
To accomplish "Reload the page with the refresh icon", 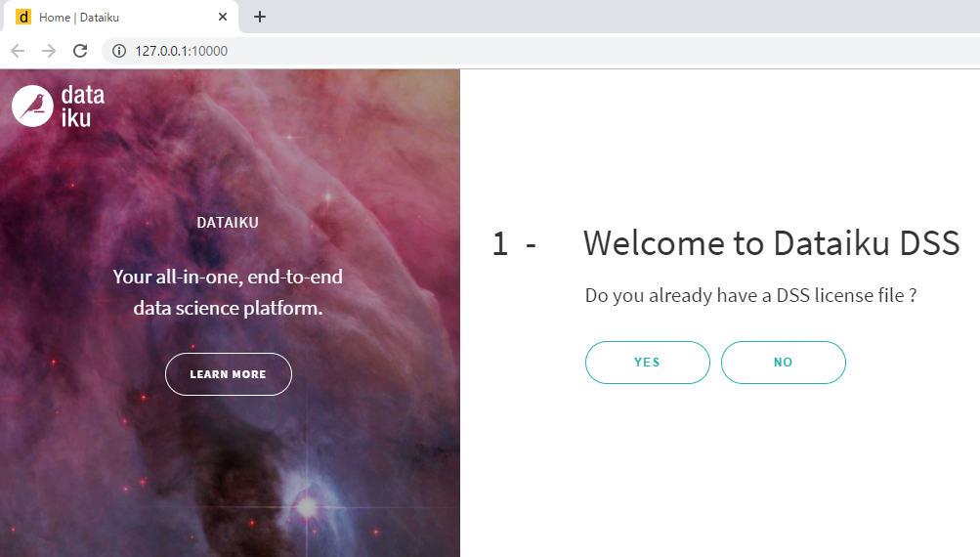I will pos(80,51).
